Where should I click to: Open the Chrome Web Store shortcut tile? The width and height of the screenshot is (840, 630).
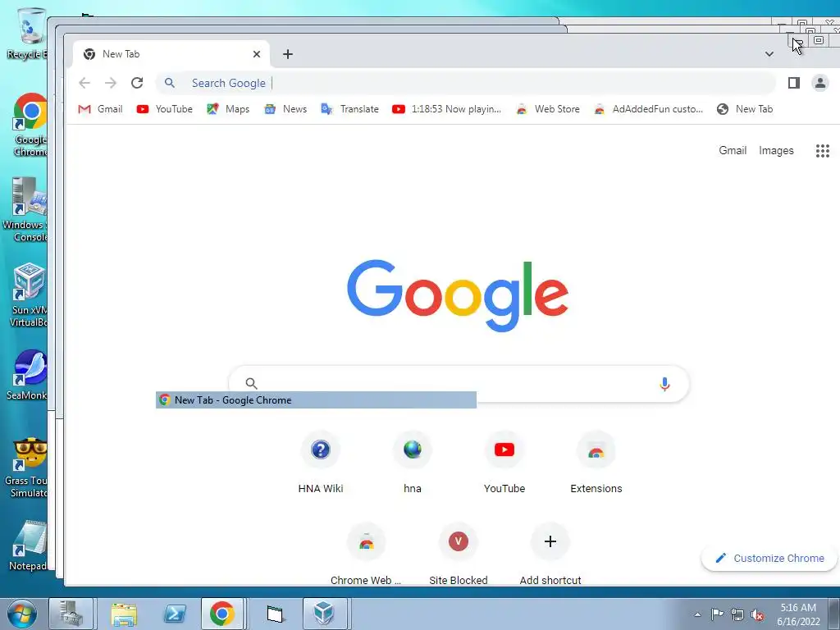(366, 555)
